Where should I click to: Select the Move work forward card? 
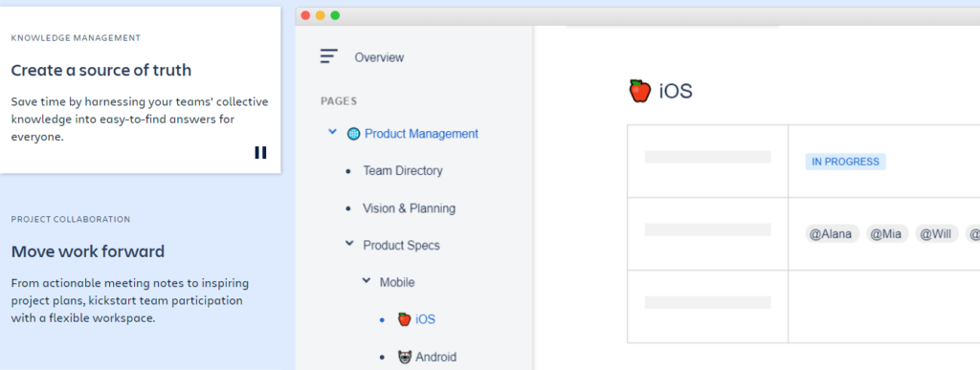pyautogui.click(x=140, y=272)
